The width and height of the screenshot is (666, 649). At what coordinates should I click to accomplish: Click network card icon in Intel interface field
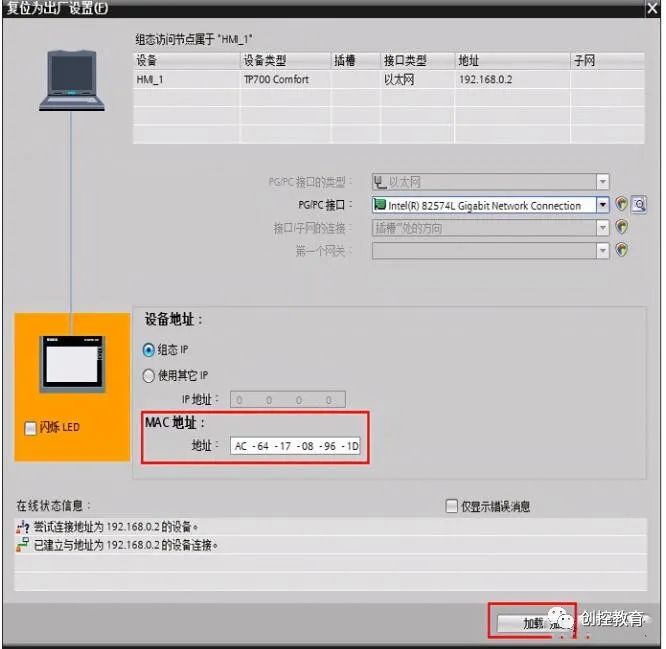coord(379,205)
